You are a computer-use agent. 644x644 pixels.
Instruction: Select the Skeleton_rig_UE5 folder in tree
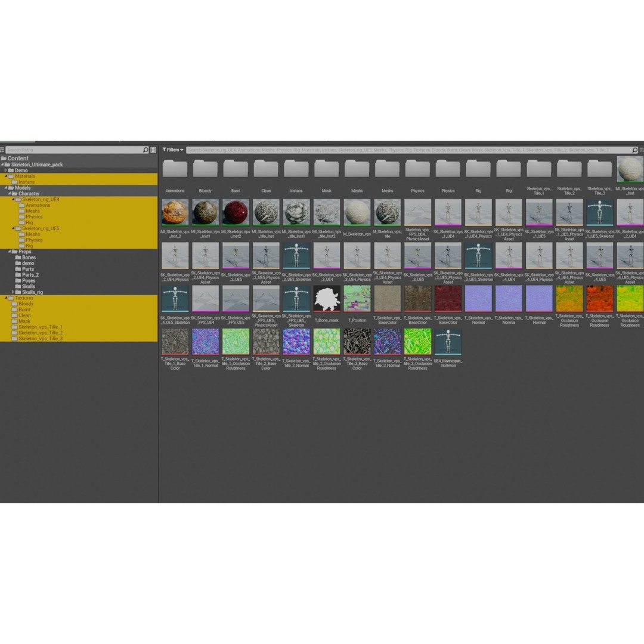pos(41,228)
